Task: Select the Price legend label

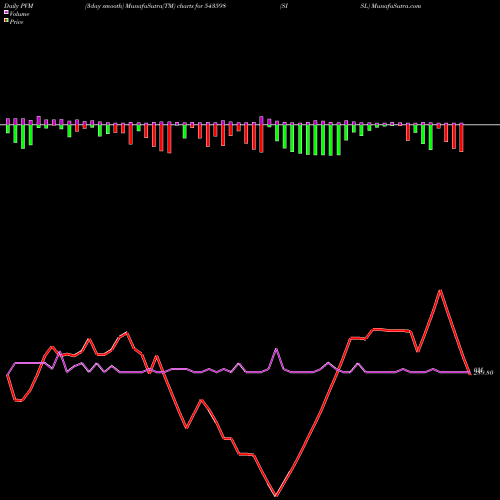Action: (x=16, y=22)
